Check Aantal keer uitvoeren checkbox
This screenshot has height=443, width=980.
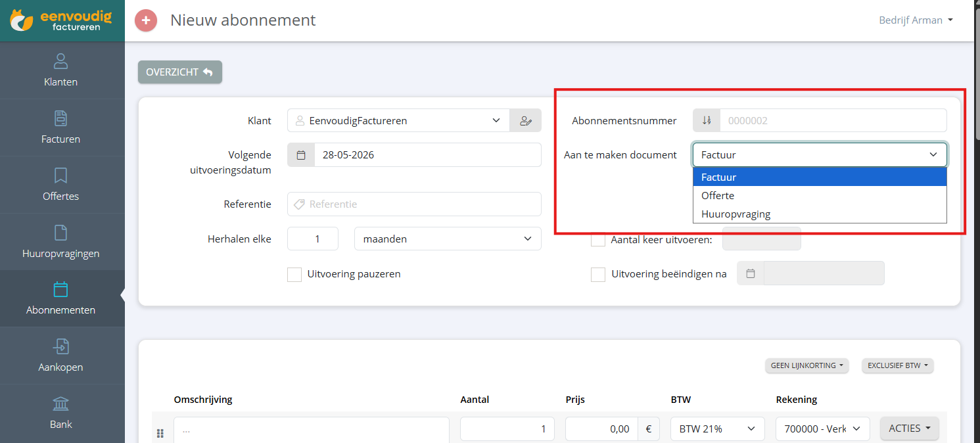click(x=598, y=239)
